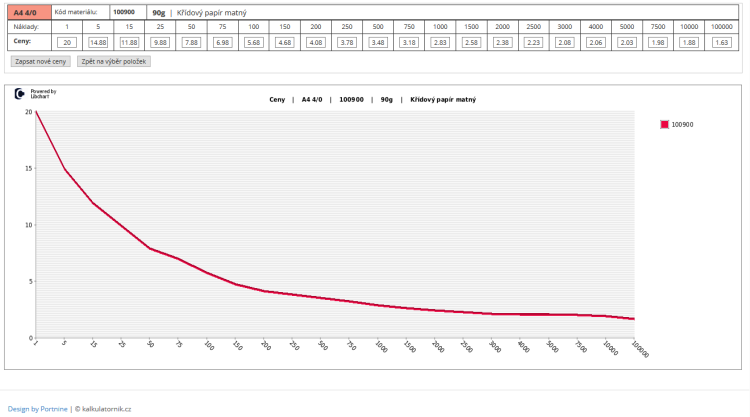750x417 pixels.
Task: Click the orange 'A4 4/0' header cell
Action: pyautogui.click(x=29, y=12)
